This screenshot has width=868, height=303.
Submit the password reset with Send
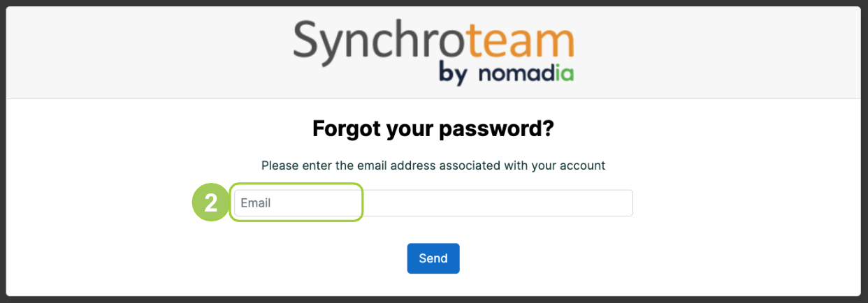pos(433,258)
